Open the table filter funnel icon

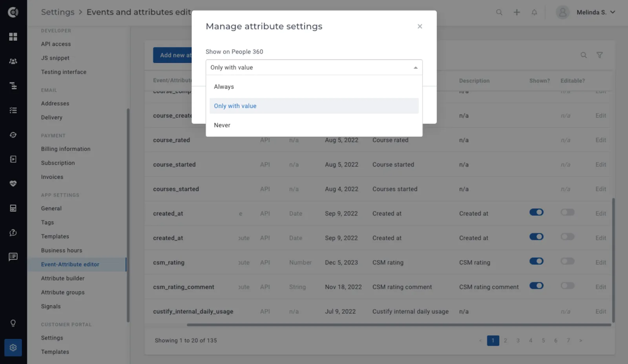coord(600,55)
